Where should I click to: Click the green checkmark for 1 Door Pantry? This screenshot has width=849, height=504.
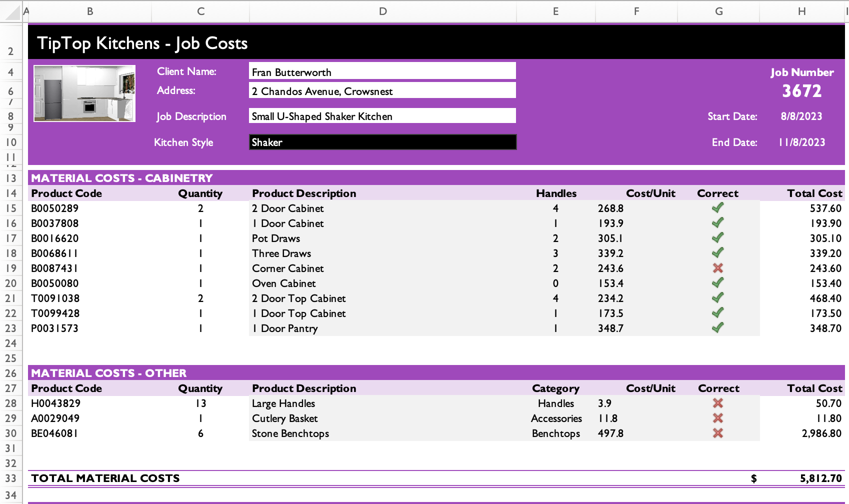pos(718,327)
